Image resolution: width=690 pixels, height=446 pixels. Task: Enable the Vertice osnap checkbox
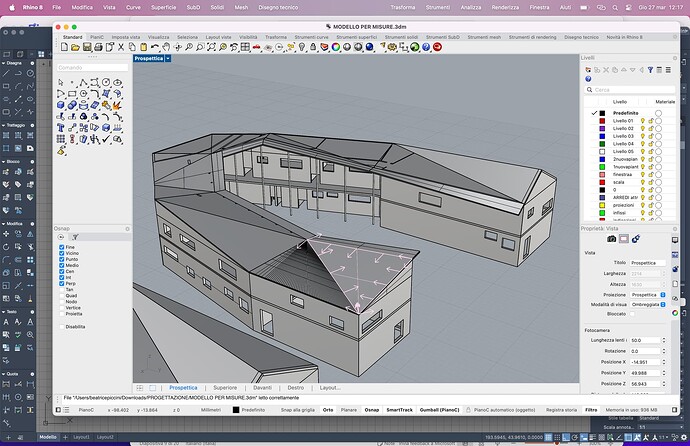click(x=62, y=308)
